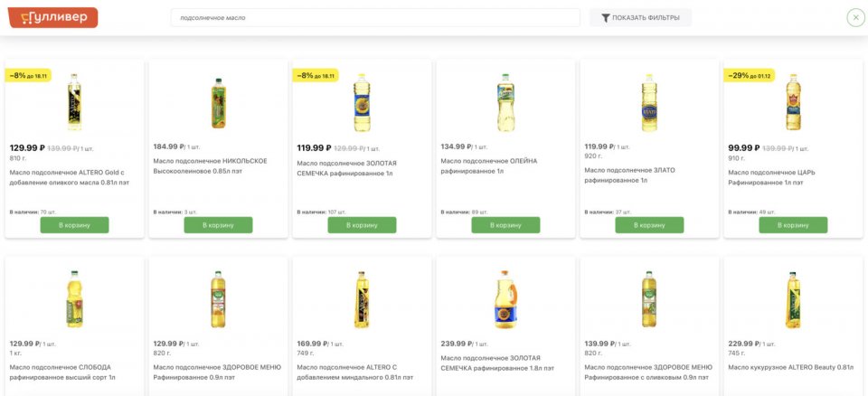
Task: Add ЦАРЬ oil to cart
Action: [793, 225]
